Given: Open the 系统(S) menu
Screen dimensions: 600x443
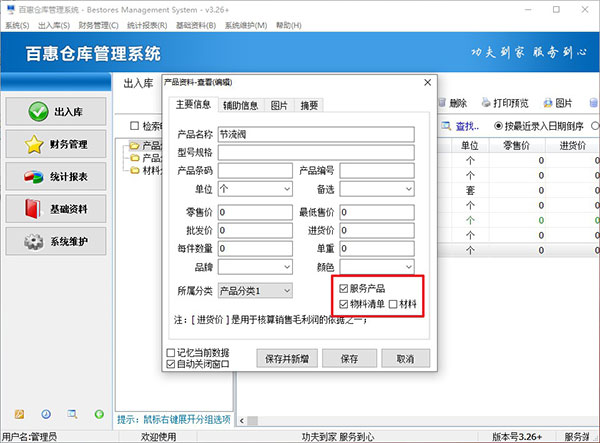Looking at the screenshot, I should 17,25.
